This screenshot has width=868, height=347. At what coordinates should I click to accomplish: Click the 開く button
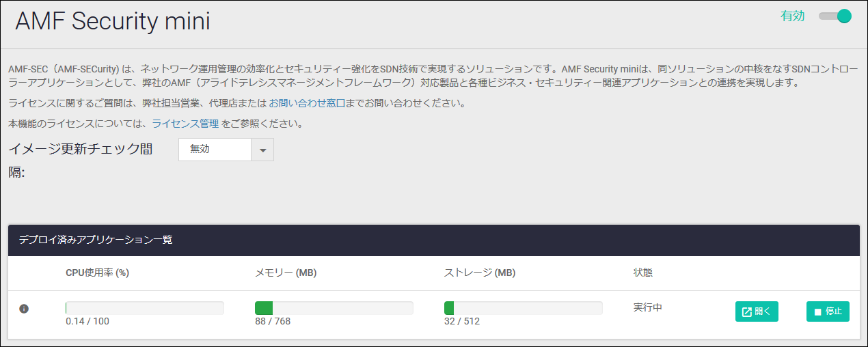(x=757, y=311)
